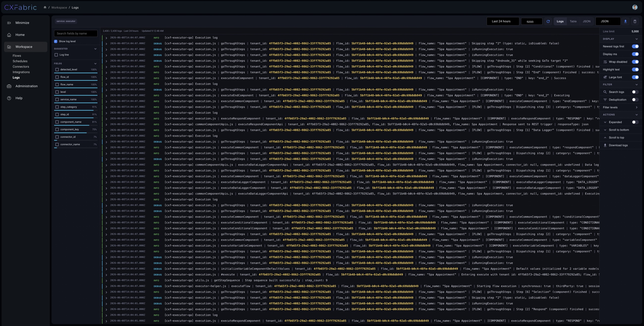
Task: Click the Workspace folder icon
Action: (x=9, y=47)
